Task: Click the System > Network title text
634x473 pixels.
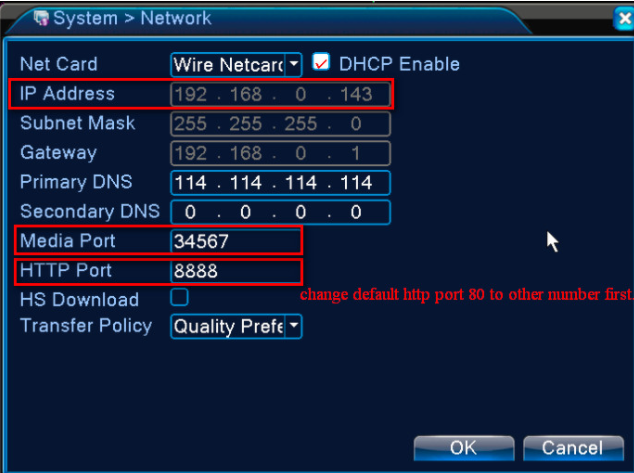Action: [132, 18]
